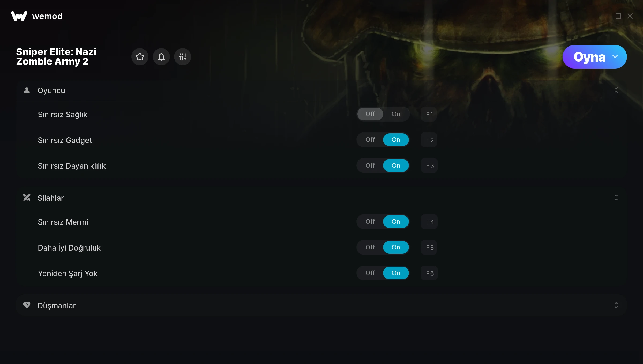Turn off Sınırsız Gadget
The width and height of the screenshot is (643, 364).
coord(370,140)
